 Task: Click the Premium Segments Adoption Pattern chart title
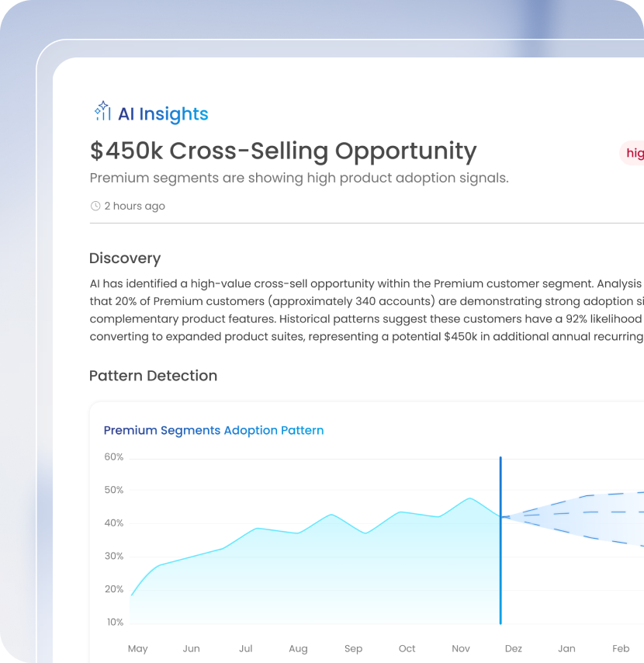click(x=214, y=430)
